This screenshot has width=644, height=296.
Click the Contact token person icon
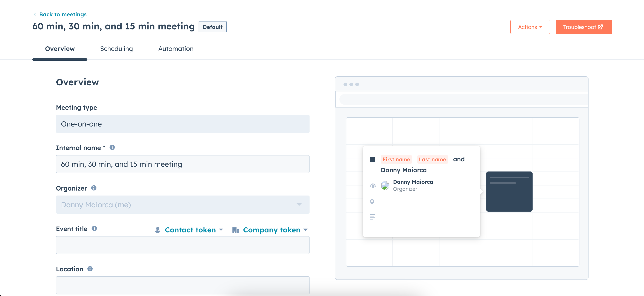click(158, 229)
